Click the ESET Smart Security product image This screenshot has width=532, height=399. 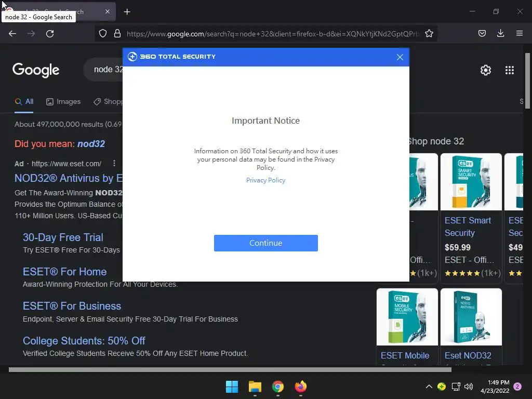click(x=471, y=182)
